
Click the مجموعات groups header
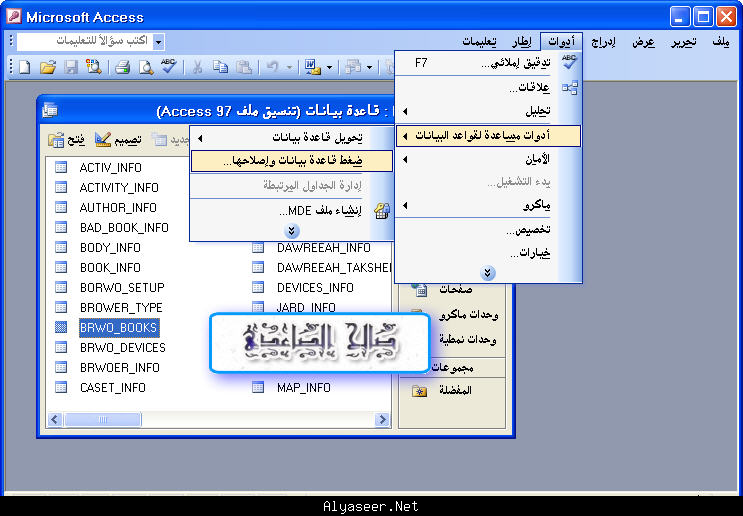452,368
